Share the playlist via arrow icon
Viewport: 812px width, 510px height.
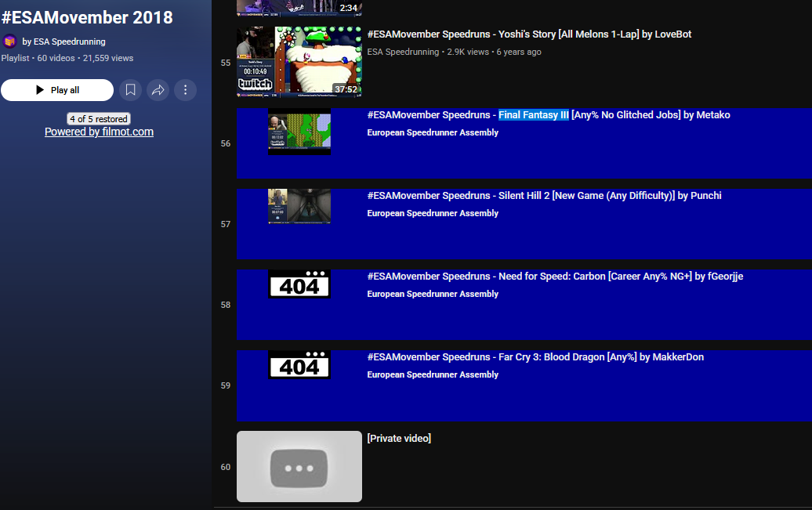[x=158, y=90]
